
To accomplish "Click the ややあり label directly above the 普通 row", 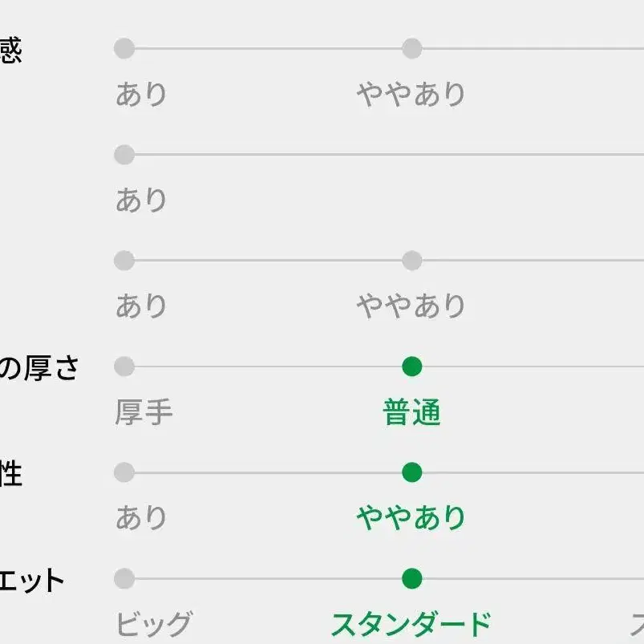I will pyautogui.click(x=411, y=306).
